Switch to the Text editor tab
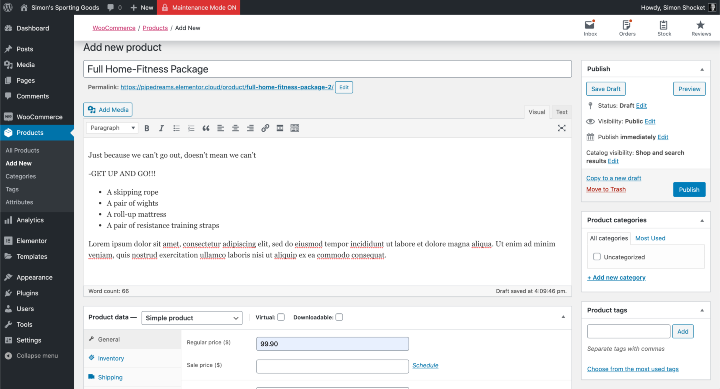 pos(562,112)
